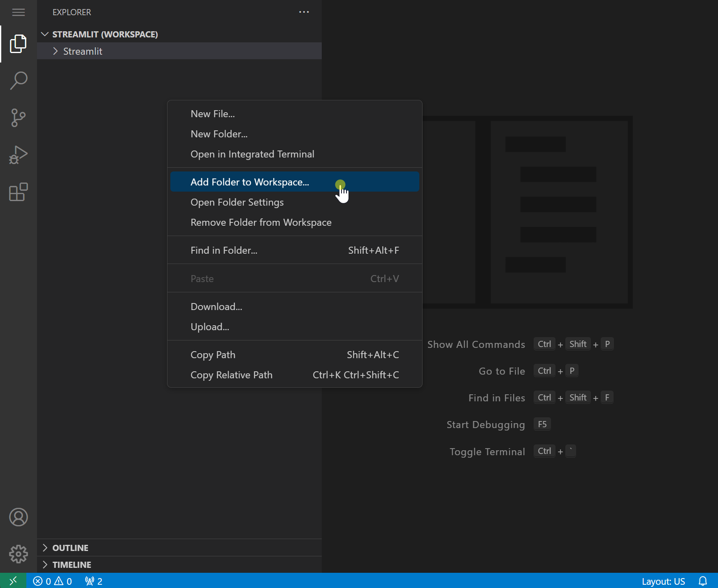Click Layout: US in the status bar
Screen dimensions: 718x588
coord(663,581)
